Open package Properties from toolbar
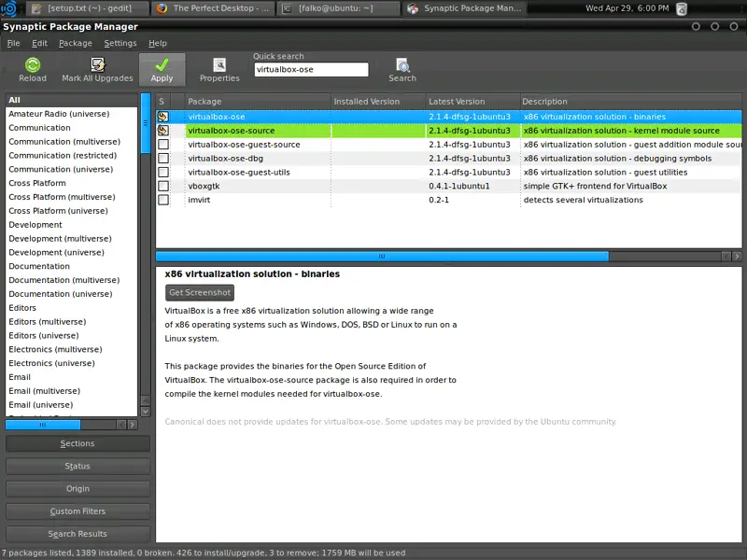The width and height of the screenshot is (747, 560). click(x=219, y=69)
